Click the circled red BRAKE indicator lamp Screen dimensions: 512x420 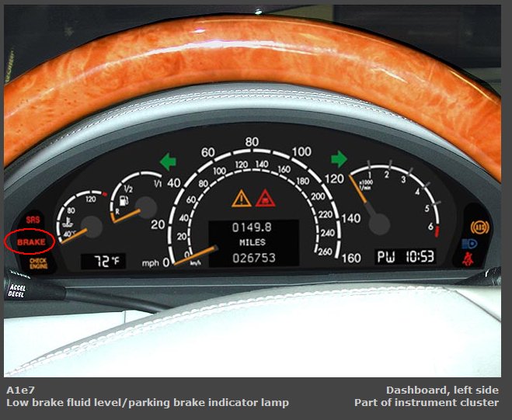pyautogui.click(x=30, y=242)
